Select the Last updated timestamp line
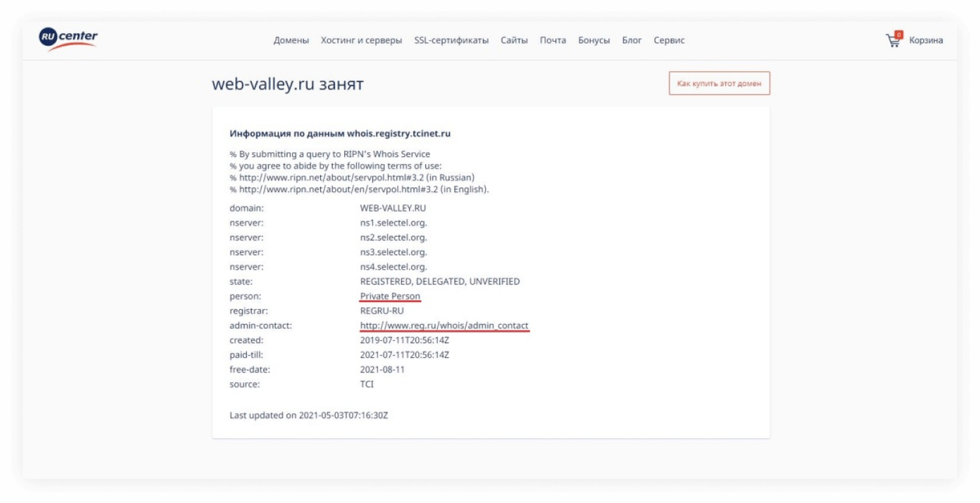This screenshot has height=503, width=980. pos(309,415)
